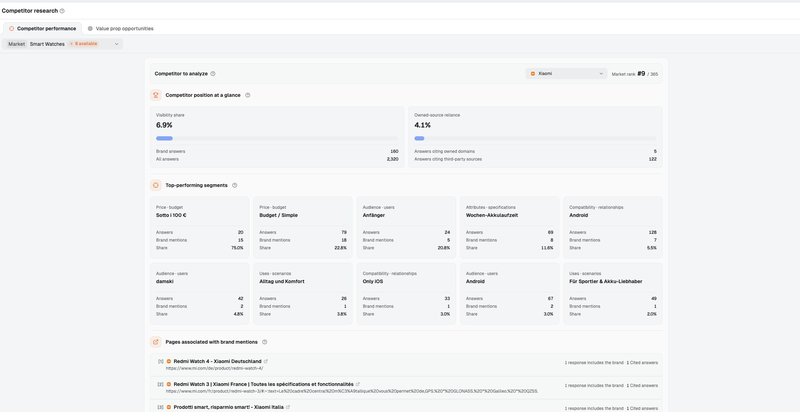Screen dimensions: 800x412
Task: Switch to Competitor performance tab
Action: [42, 29]
